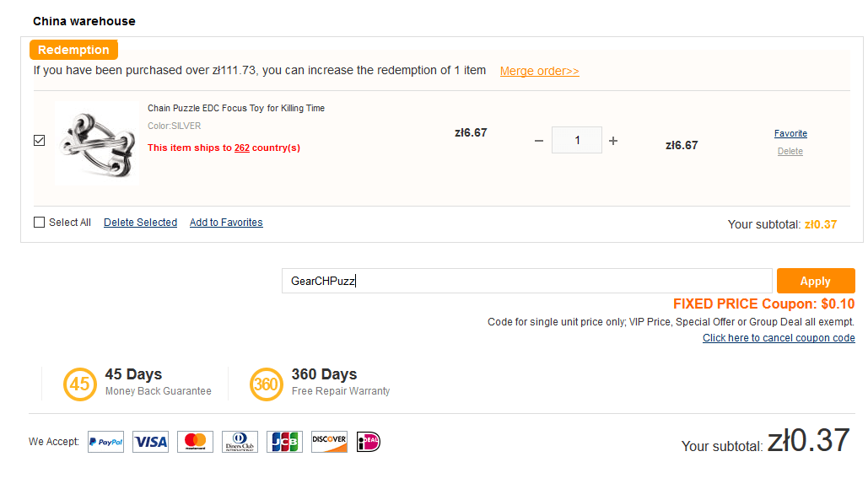
Task: Click the Discover payment icon
Action: (329, 442)
